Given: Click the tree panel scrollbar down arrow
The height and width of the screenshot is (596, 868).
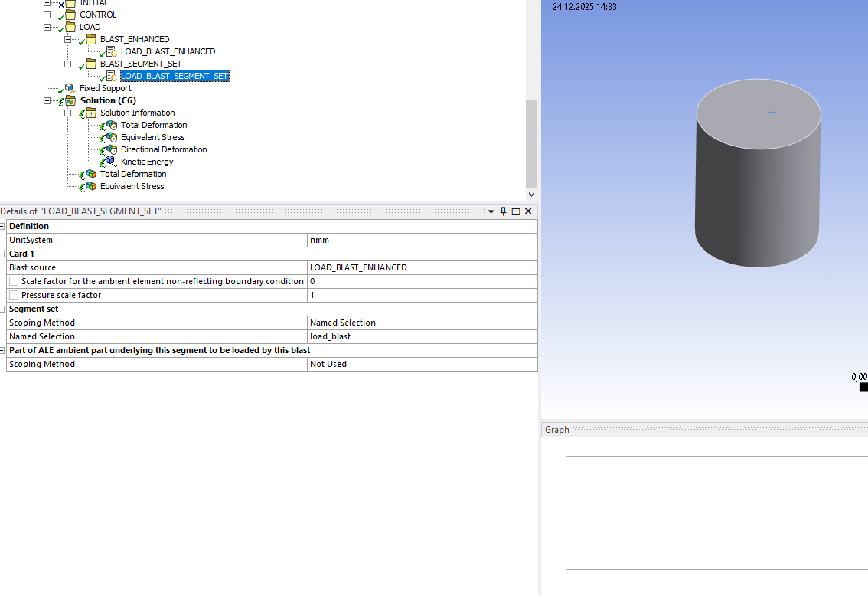Looking at the screenshot, I should coord(531,195).
